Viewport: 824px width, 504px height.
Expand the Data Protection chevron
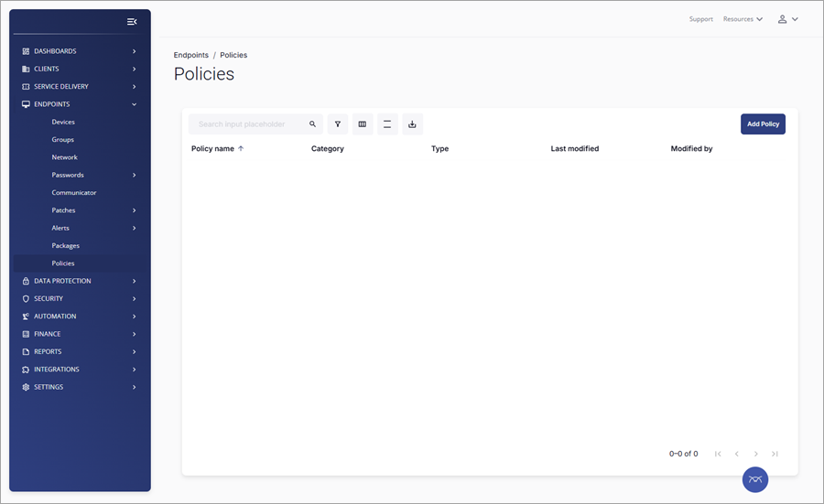click(134, 281)
